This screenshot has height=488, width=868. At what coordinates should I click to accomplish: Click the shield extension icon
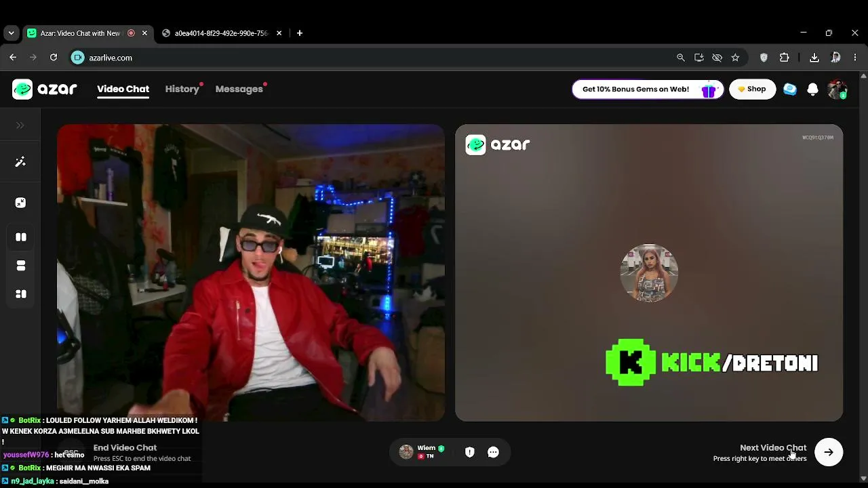(x=764, y=58)
